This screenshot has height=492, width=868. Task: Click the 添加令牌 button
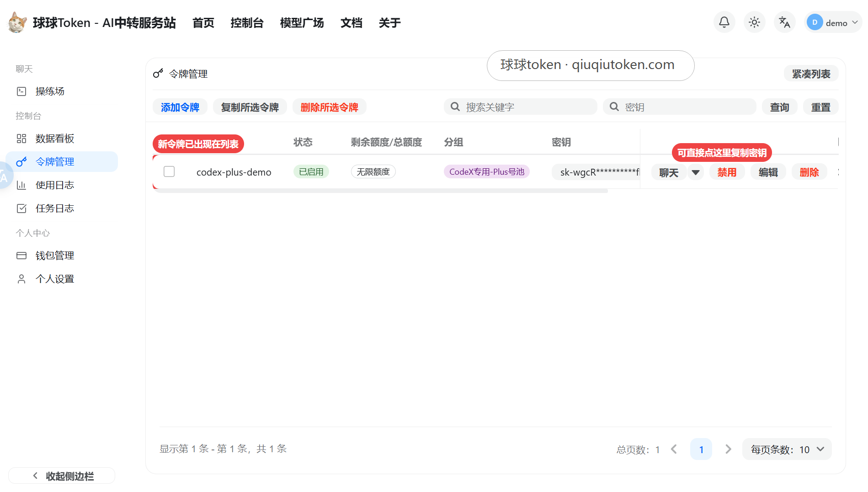point(180,107)
